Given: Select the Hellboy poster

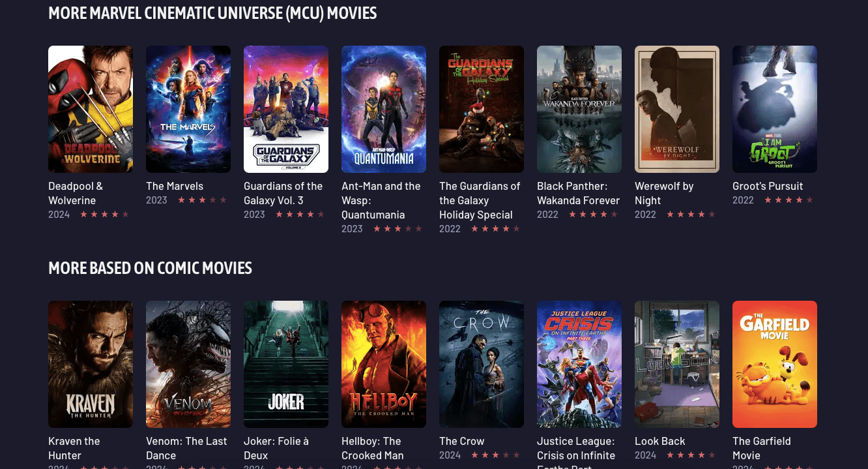Looking at the screenshot, I should [384, 364].
